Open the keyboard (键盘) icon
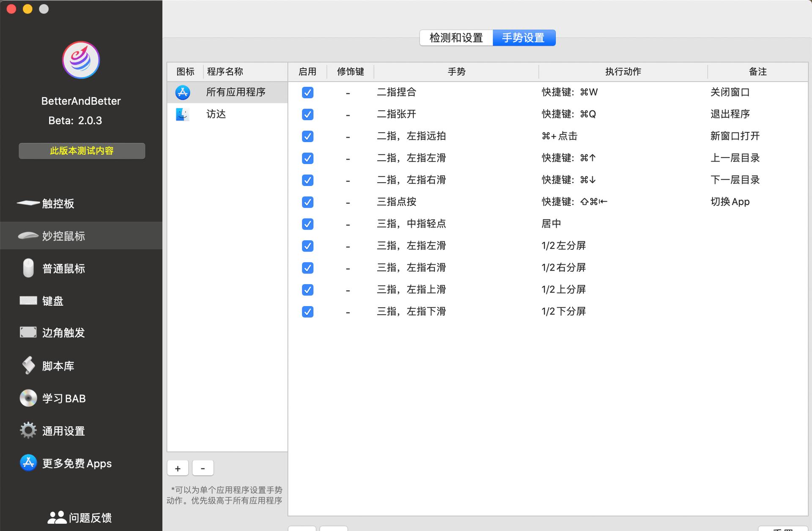 coord(28,301)
